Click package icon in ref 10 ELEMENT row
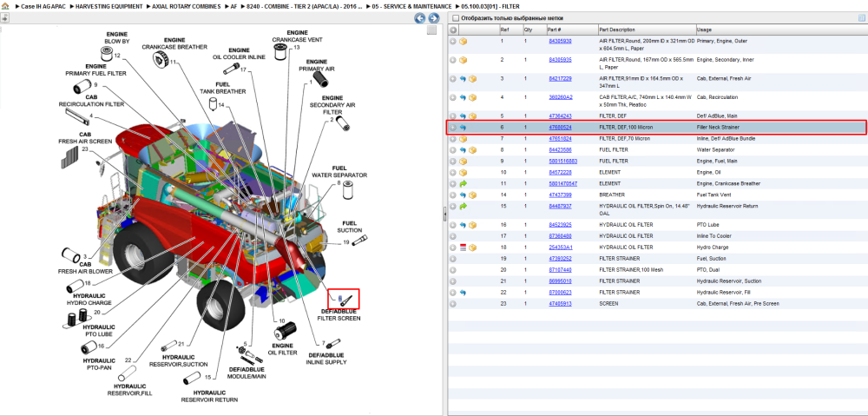This screenshot has height=416, width=868. click(x=464, y=172)
